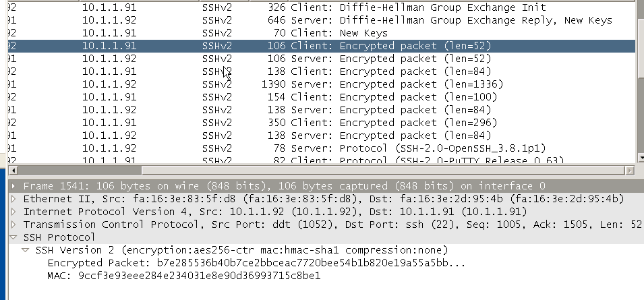
Task: Click the vertical scrollbar down arrow
Action: 641,158
